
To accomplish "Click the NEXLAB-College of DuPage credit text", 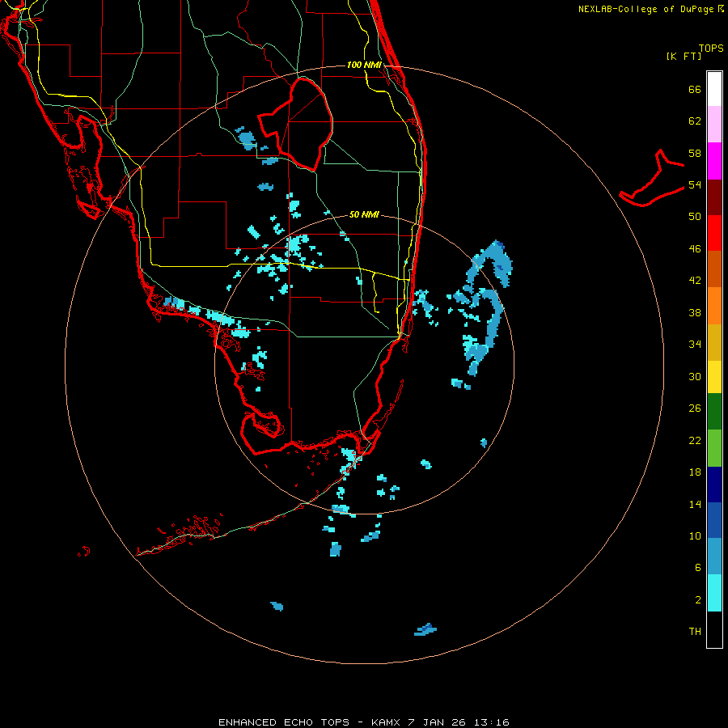I will (650, 9).
